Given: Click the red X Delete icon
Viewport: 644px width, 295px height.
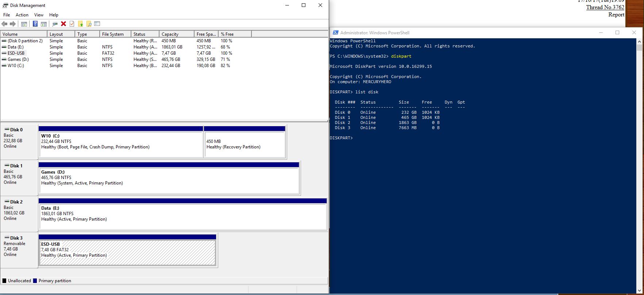Looking at the screenshot, I should tap(63, 24).
